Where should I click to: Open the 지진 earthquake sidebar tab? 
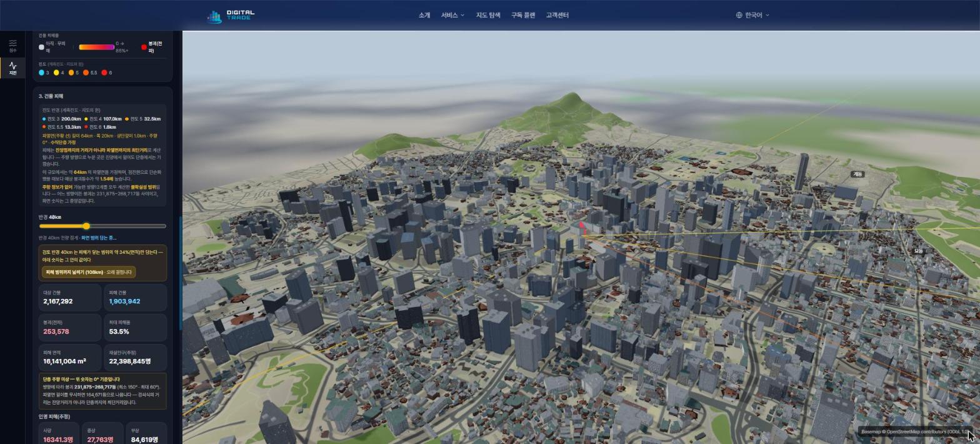(x=12, y=68)
